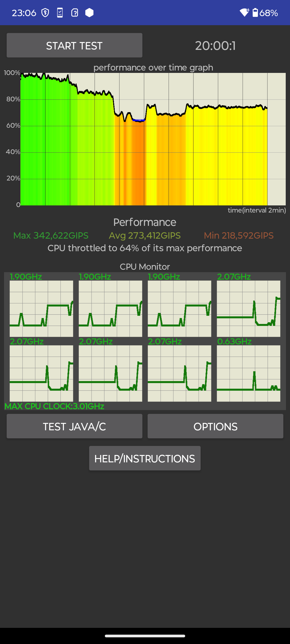
Task: Tap the device checklist status bar icon
Action: pyautogui.click(x=60, y=13)
